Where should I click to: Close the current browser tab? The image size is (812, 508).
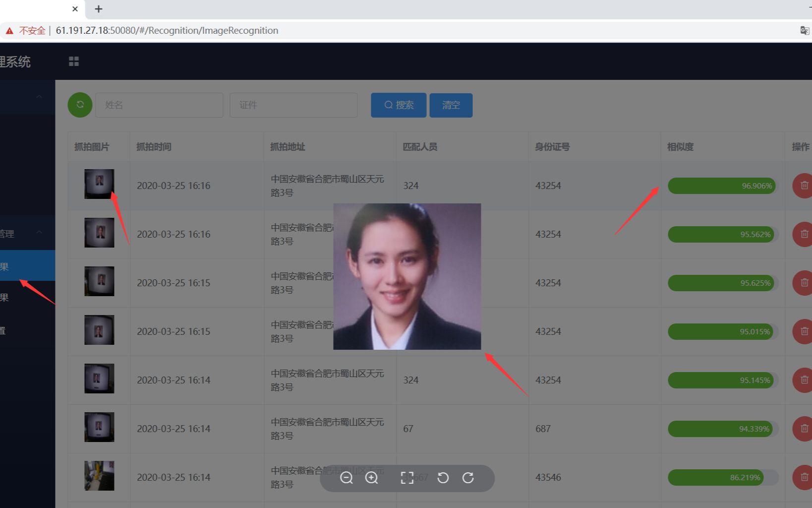[x=75, y=9]
